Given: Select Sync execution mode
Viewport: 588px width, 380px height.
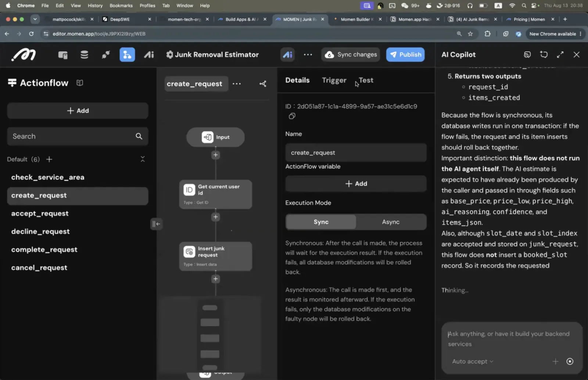Looking at the screenshot, I should [321, 222].
